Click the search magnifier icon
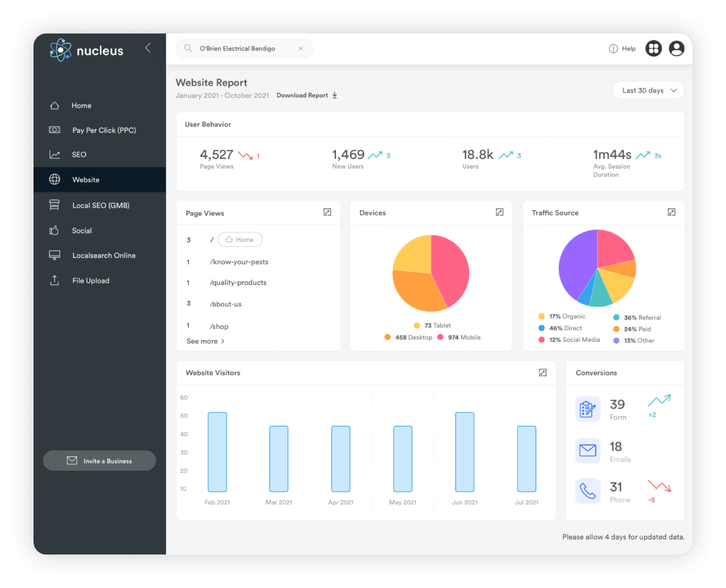Image resolution: width=726 pixels, height=588 pixels. tap(188, 48)
